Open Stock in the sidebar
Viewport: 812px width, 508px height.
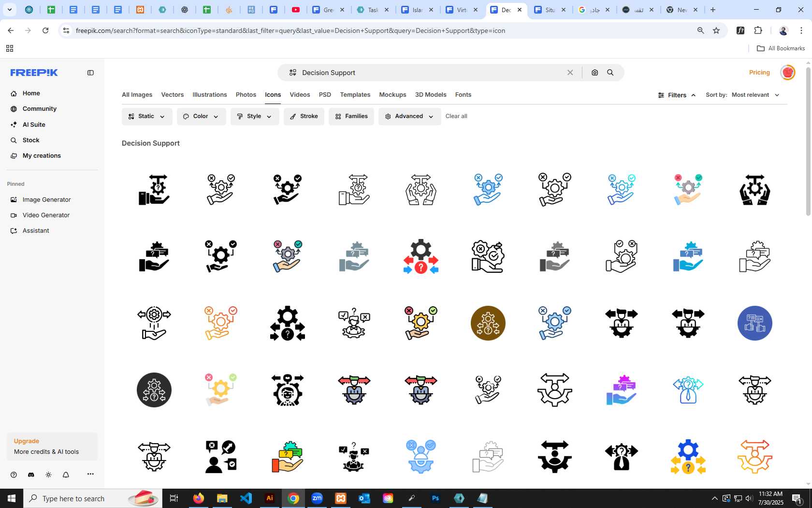click(31, 140)
